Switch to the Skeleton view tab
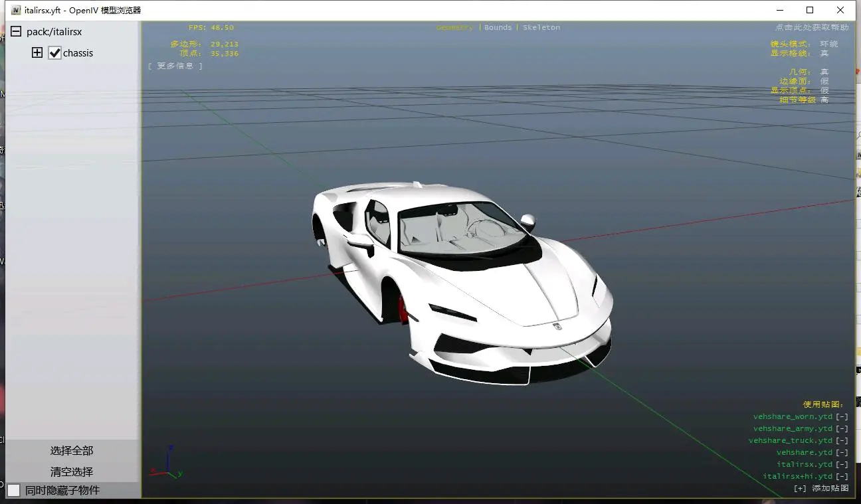This screenshot has height=504, width=861. pos(541,27)
